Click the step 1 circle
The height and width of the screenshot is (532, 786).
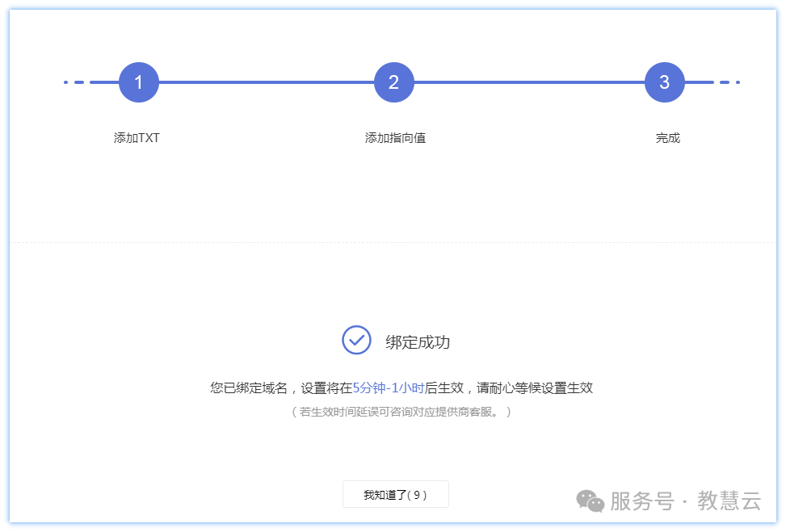pyautogui.click(x=138, y=82)
